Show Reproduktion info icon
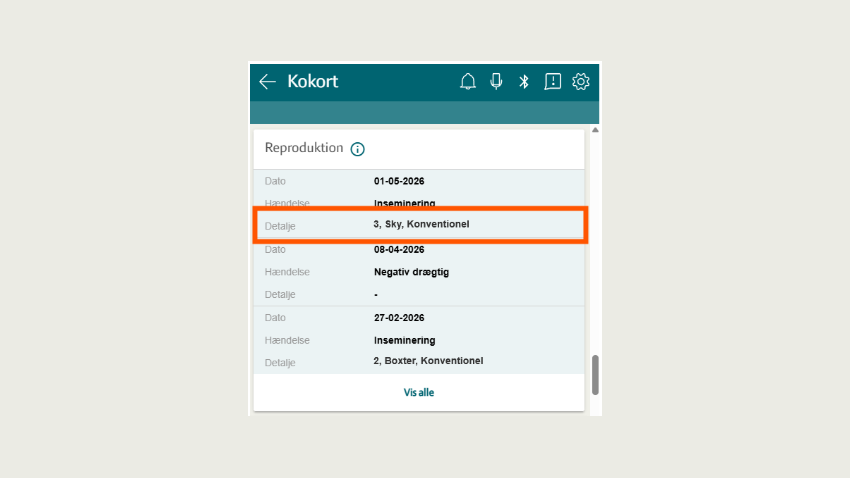The image size is (850, 478). coord(357,149)
